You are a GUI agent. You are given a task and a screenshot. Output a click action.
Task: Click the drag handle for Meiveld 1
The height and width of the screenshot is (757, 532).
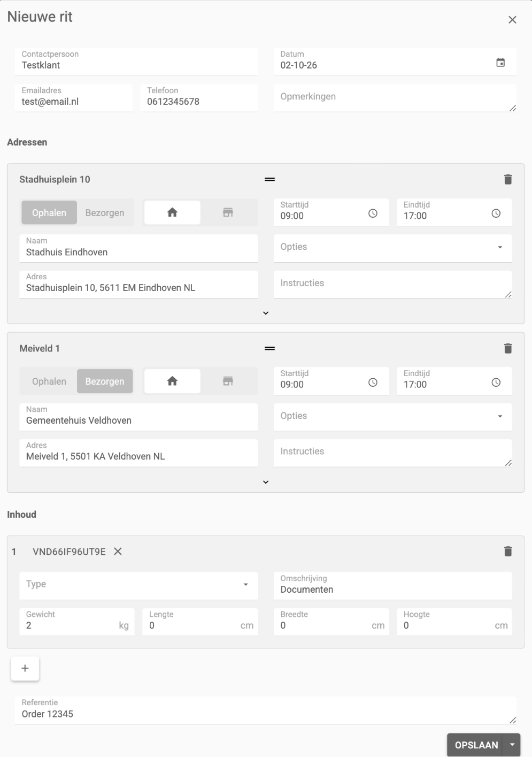(x=269, y=348)
